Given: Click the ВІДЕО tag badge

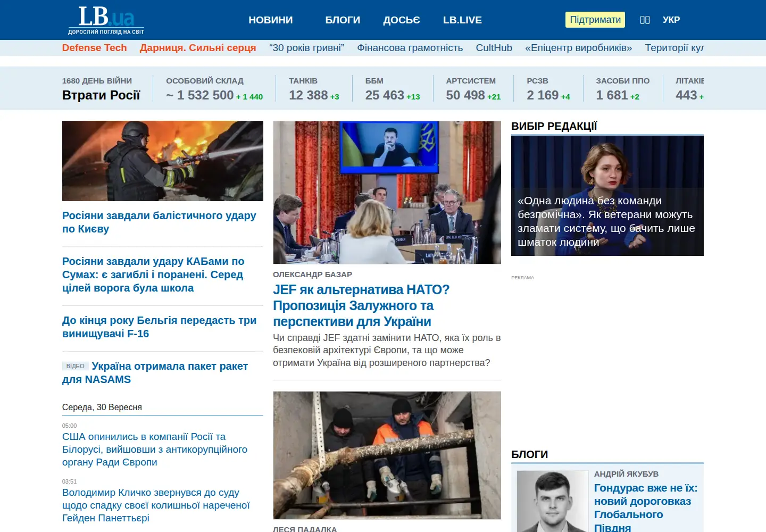Looking at the screenshot, I should 76,366.
